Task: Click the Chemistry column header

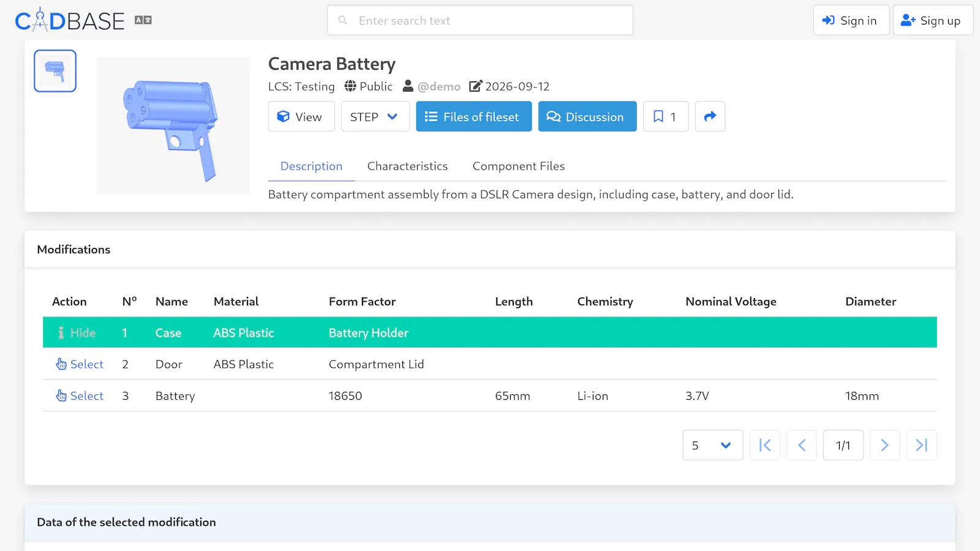Action: pos(605,301)
